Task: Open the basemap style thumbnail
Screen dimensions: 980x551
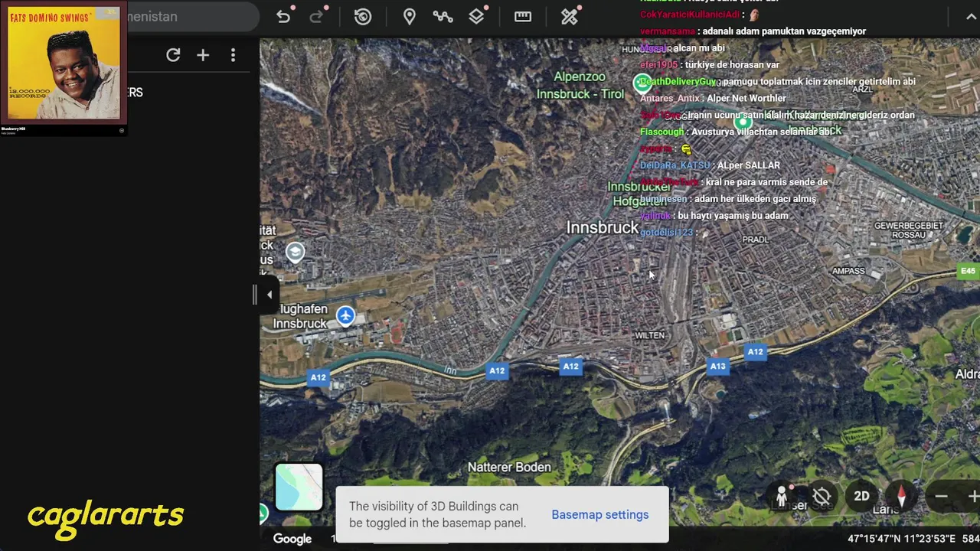Action: 299,487
